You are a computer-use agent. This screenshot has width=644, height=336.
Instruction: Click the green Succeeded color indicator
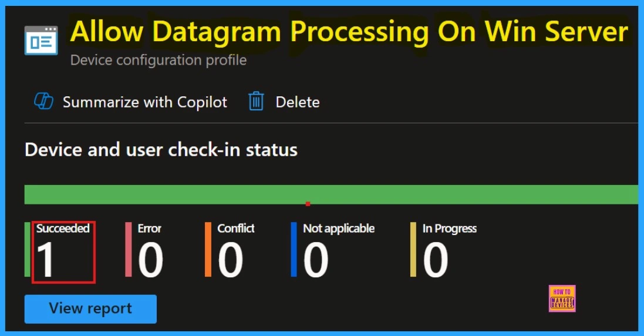pos(27,249)
